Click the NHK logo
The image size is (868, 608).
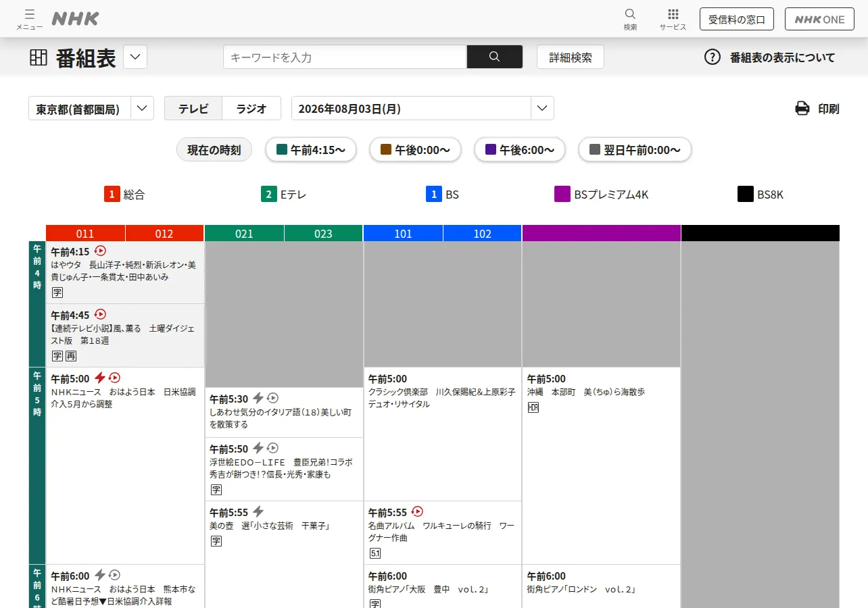[75, 19]
